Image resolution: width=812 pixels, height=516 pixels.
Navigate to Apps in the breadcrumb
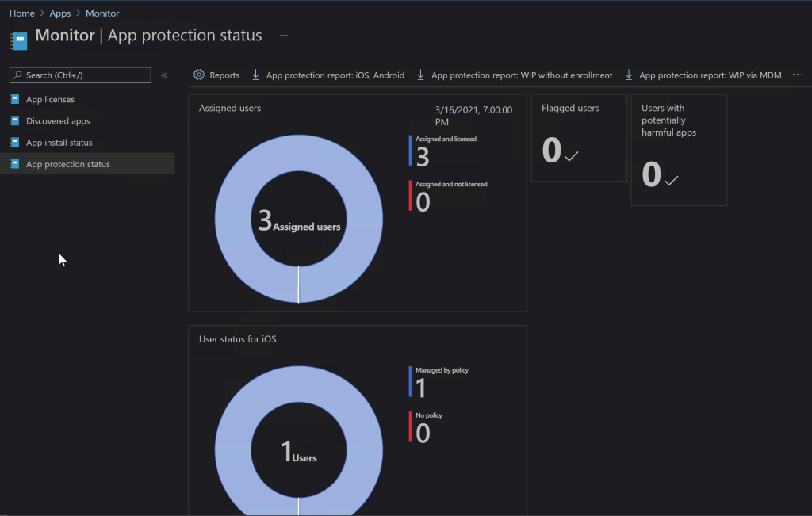(x=60, y=13)
